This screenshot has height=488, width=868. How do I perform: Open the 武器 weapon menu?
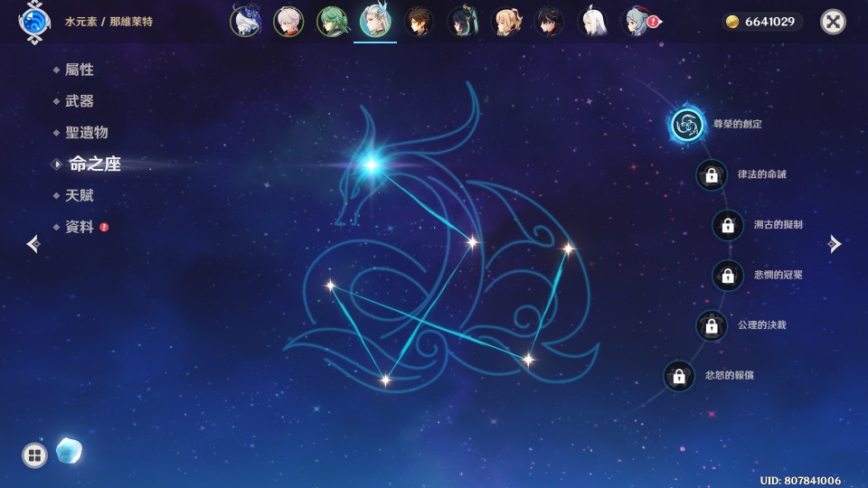tap(80, 101)
